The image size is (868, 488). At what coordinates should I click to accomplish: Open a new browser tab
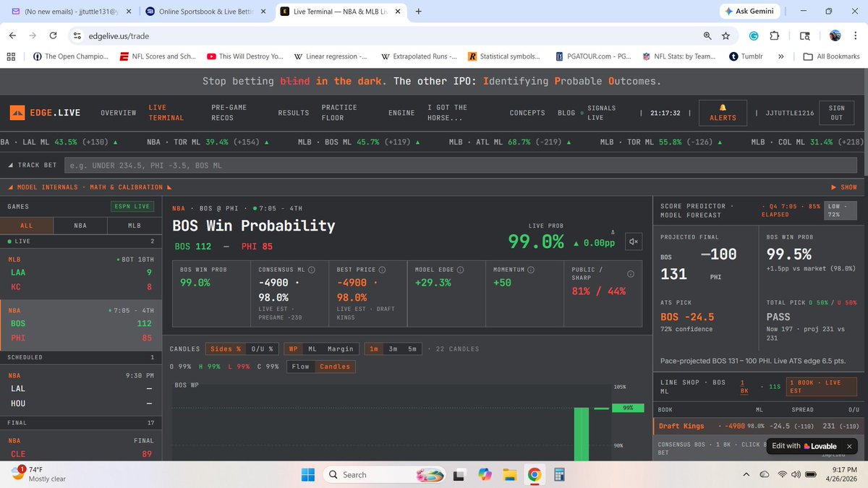click(418, 11)
